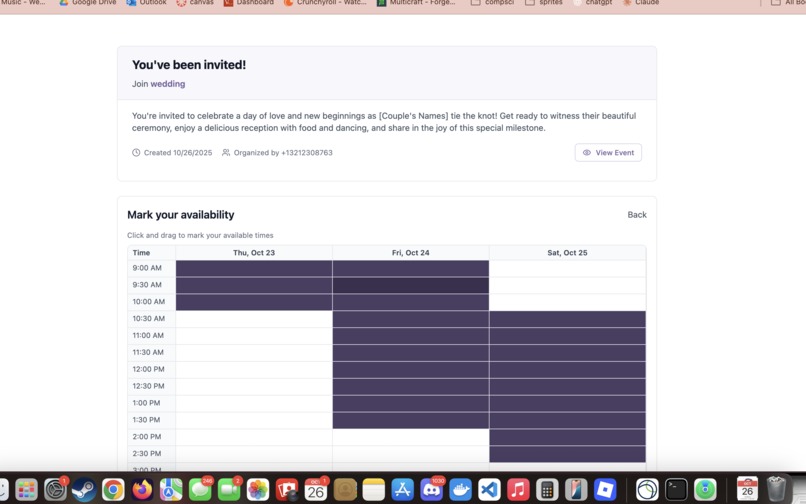Click the 12:30 PM time label
806x504 pixels.
tap(149, 386)
